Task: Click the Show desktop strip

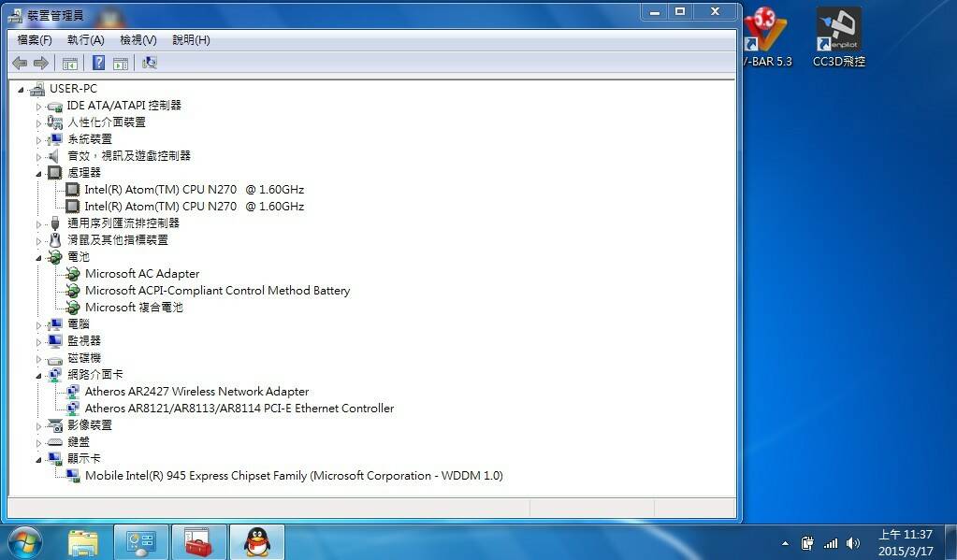Action: click(x=950, y=542)
